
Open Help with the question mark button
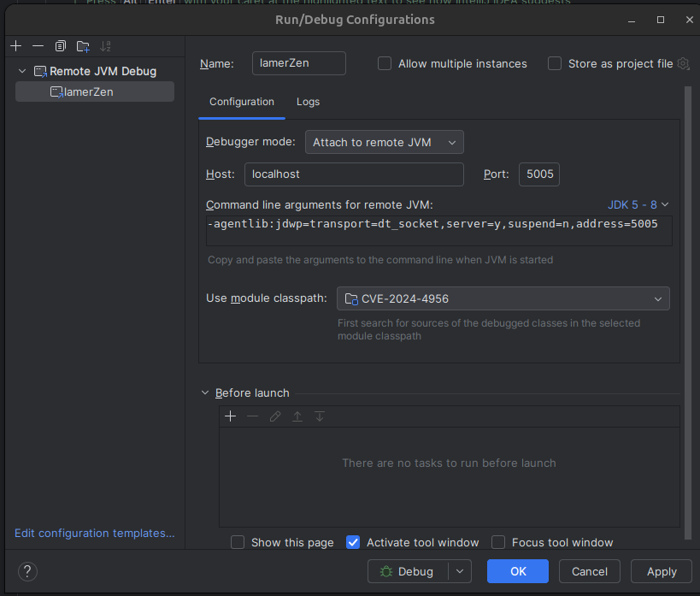[x=27, y=571]
